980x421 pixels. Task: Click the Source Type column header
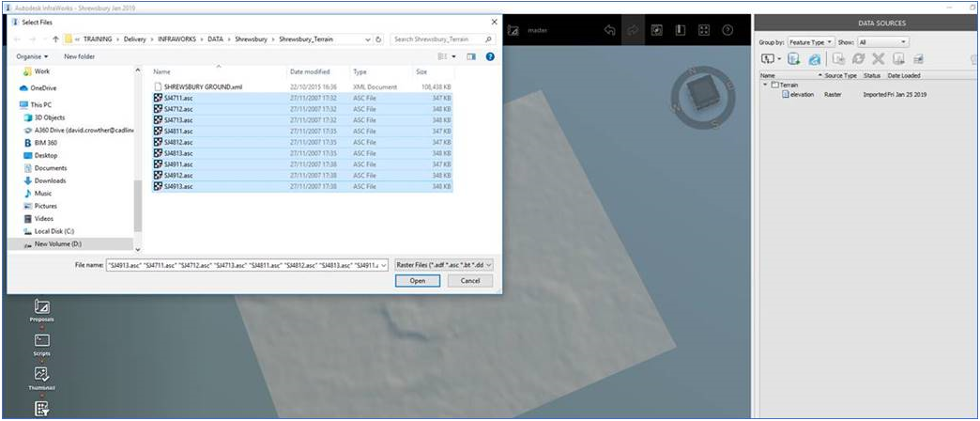tap(840, 76)
